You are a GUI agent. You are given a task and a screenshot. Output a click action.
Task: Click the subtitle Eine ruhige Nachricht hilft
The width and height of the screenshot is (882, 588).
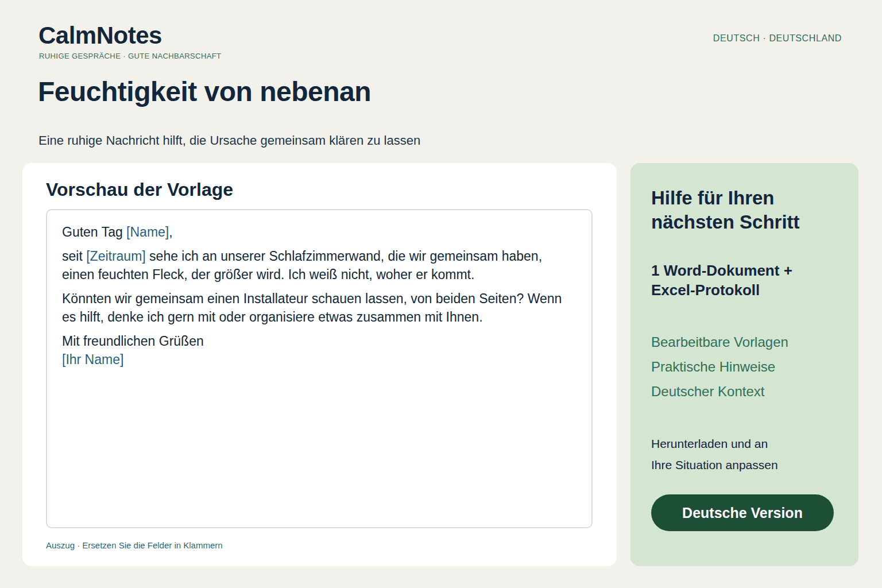pos(229,141)
